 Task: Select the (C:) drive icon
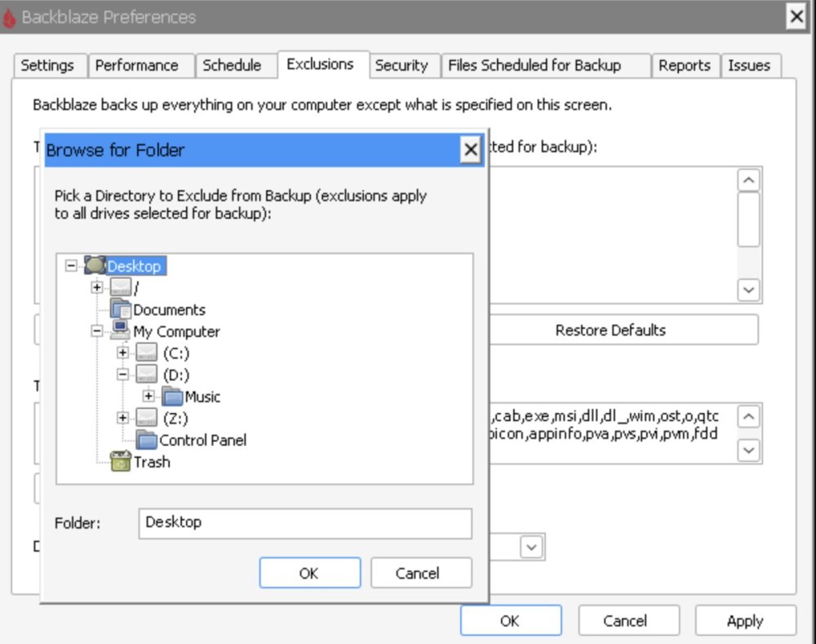pos(146,353)
